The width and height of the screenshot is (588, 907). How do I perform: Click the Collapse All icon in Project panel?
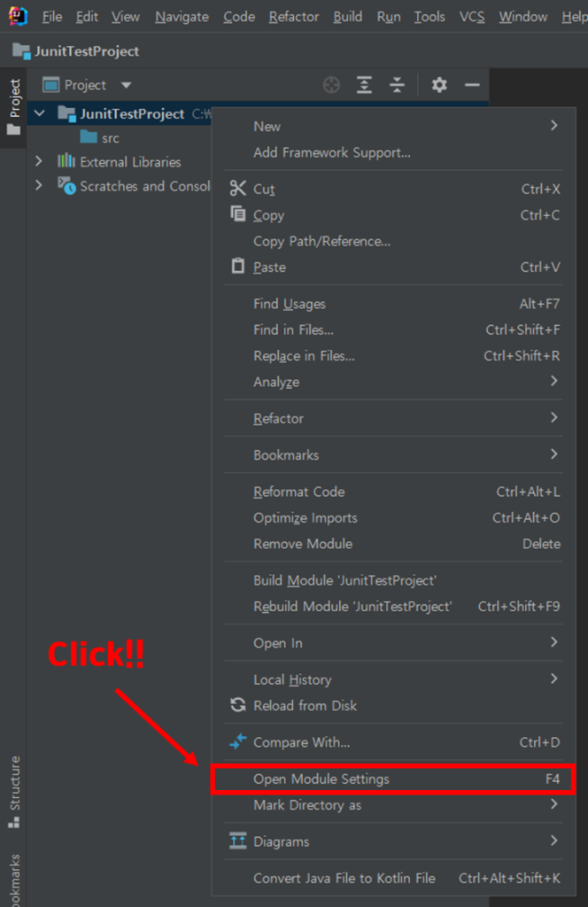point(398,85)
